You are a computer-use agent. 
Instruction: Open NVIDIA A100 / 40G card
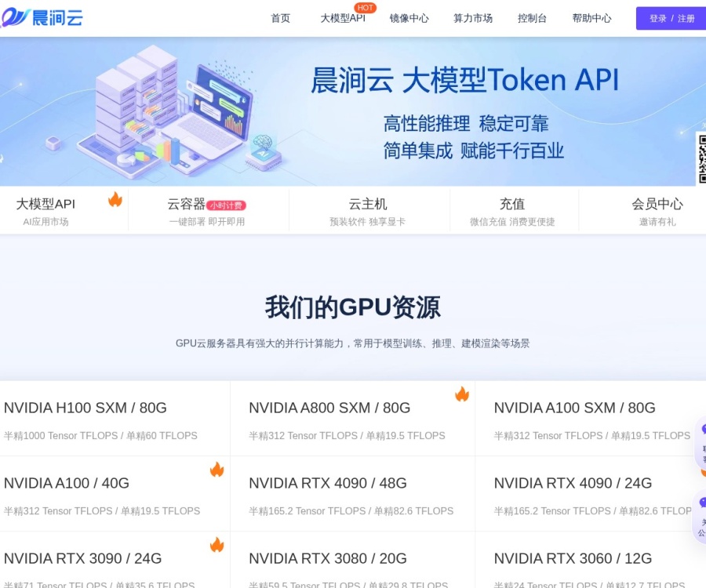coord(115,493)
